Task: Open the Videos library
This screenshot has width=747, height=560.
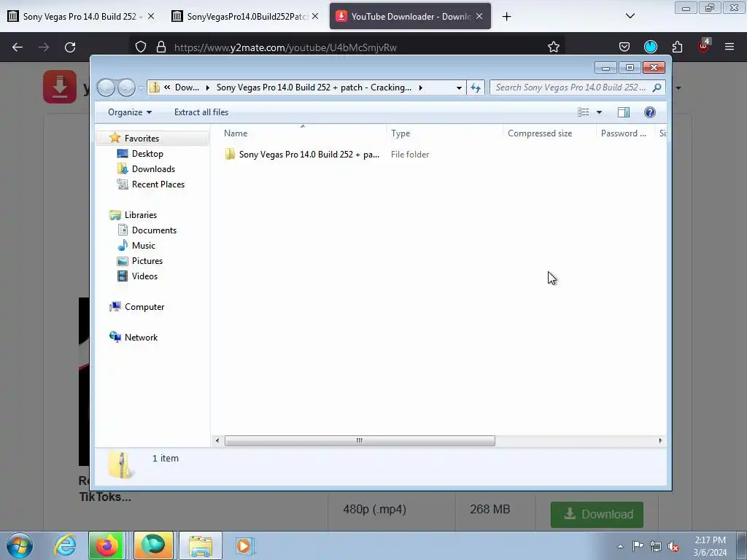Action: 144,276
